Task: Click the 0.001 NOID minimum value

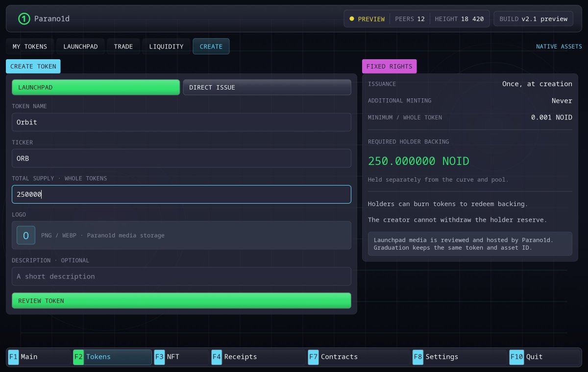Action: pyautogui.click(x=552, y=117)
